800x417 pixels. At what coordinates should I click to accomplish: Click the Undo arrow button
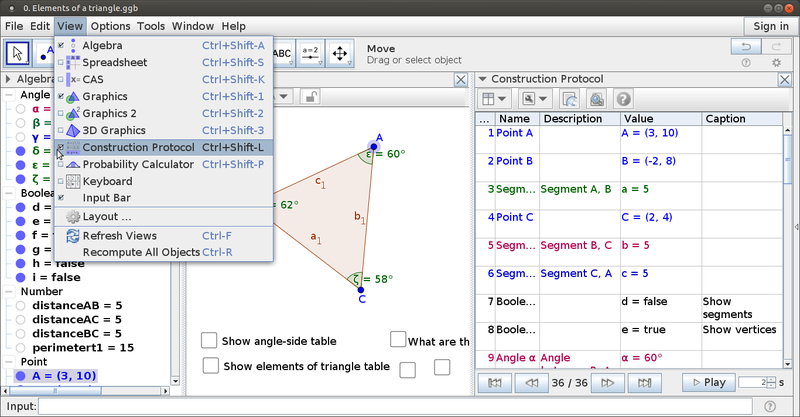(746, 46)
